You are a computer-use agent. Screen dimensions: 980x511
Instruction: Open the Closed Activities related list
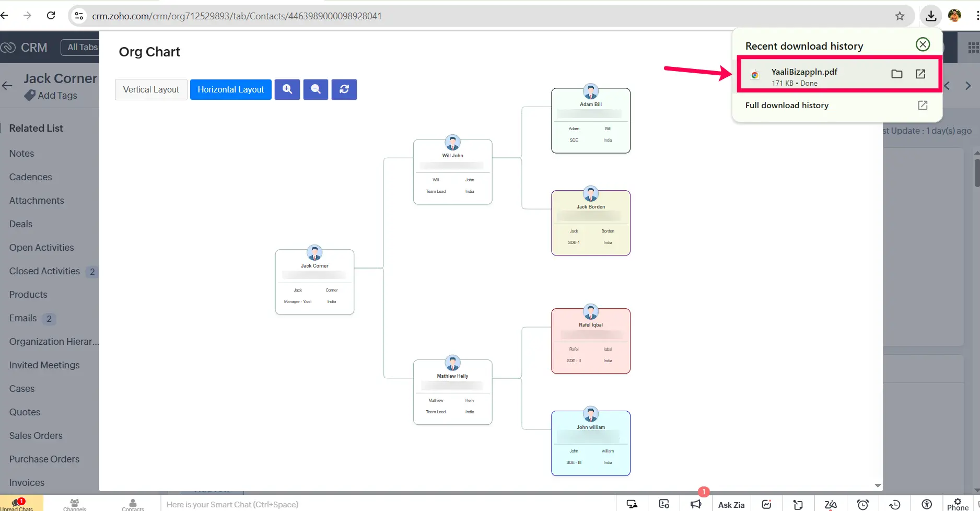tap(44, 271)
